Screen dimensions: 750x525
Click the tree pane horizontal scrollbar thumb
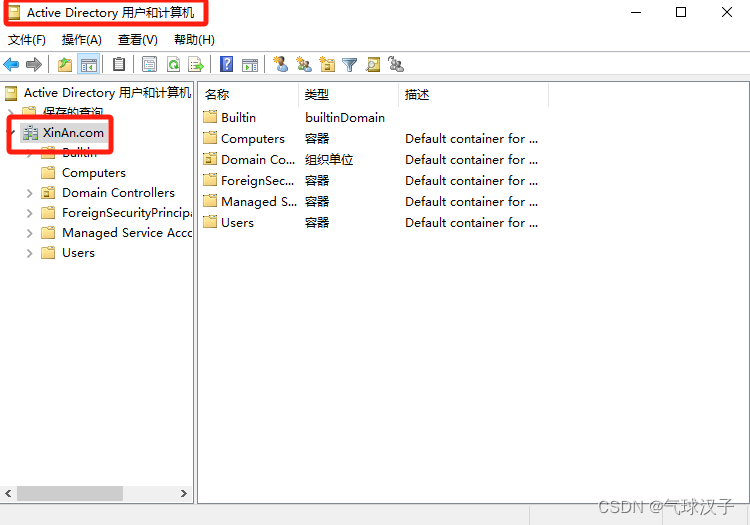click(70, 493)
